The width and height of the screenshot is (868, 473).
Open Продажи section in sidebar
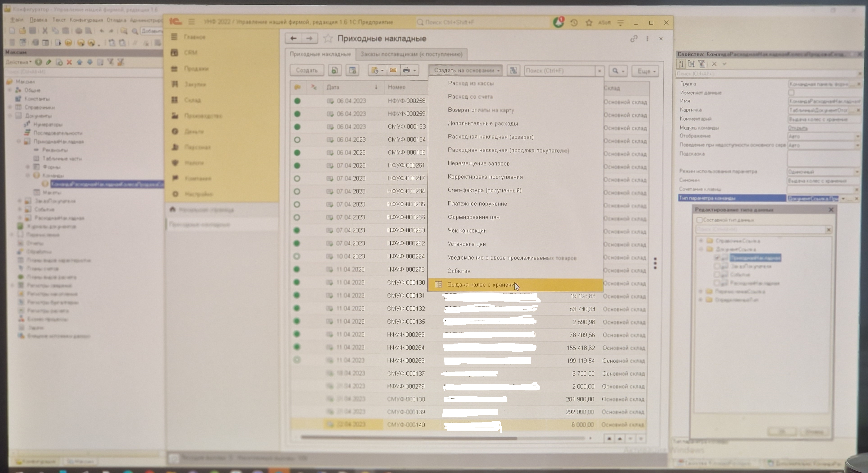[x=196, y=69]
